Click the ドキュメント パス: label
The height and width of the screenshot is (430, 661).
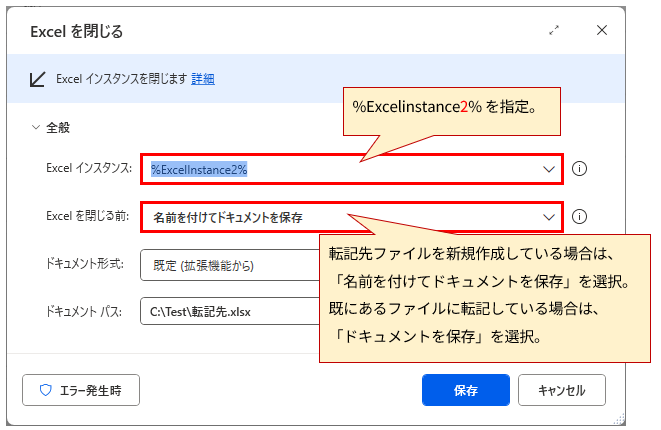click(83, 312)
